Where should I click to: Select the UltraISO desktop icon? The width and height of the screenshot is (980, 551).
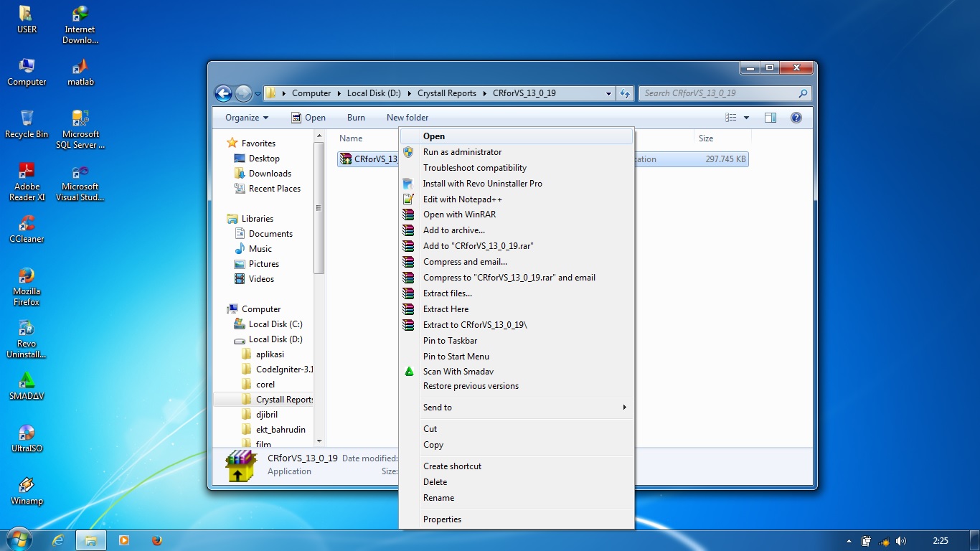click(27, 438)
